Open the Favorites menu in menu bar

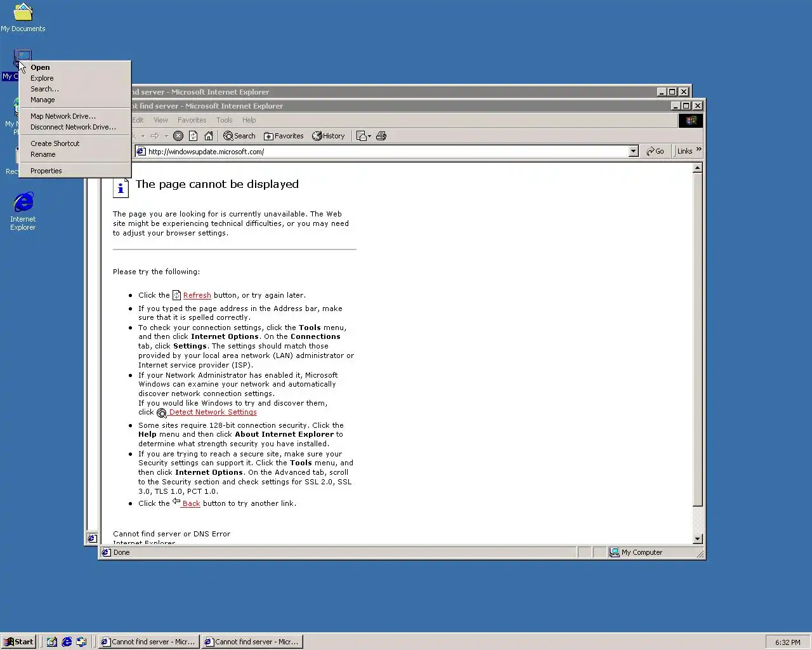coord(192,120)
